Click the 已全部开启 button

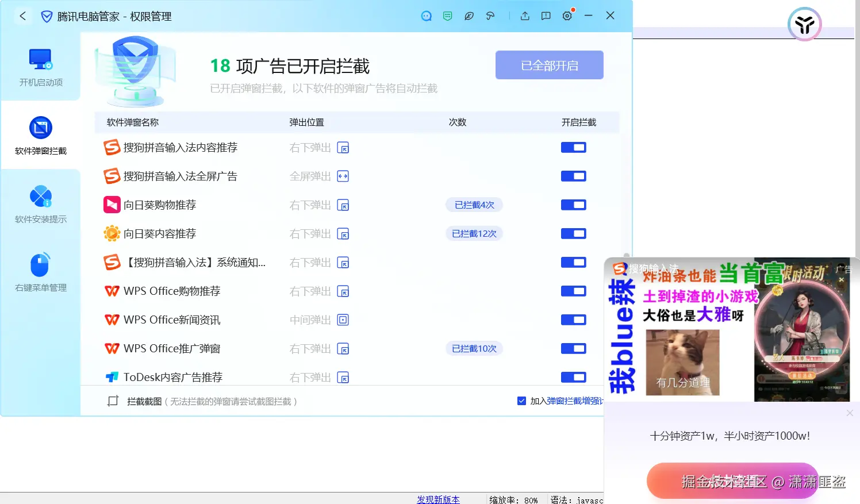pyautogui.click(x=548, y=64)
